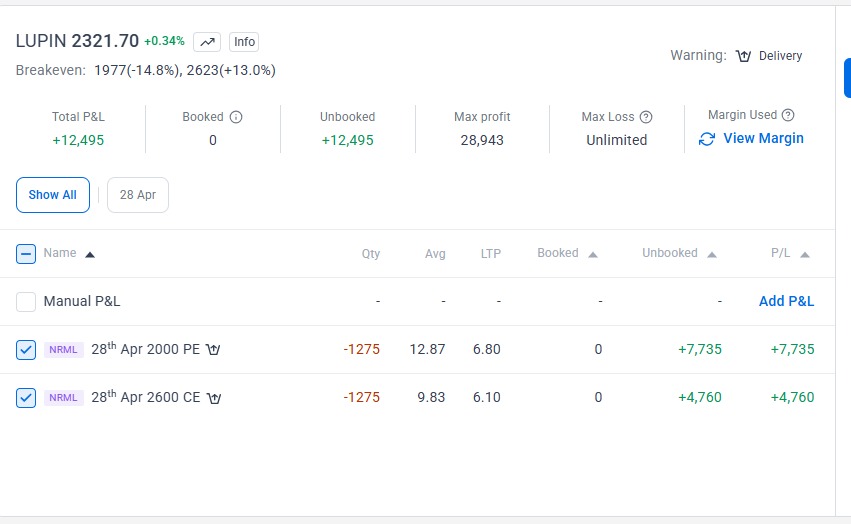
Task: Click the Qty column header
Action: click(x=371, y=254)
